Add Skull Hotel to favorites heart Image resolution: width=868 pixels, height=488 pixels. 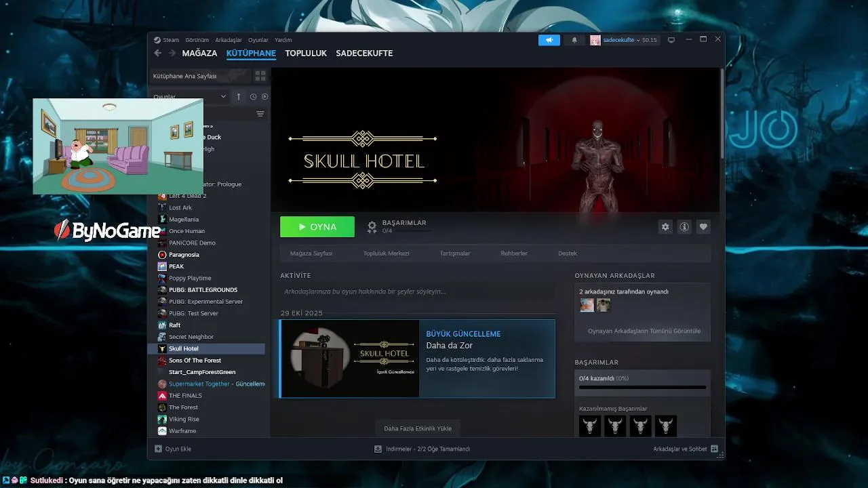pos(703,227)
